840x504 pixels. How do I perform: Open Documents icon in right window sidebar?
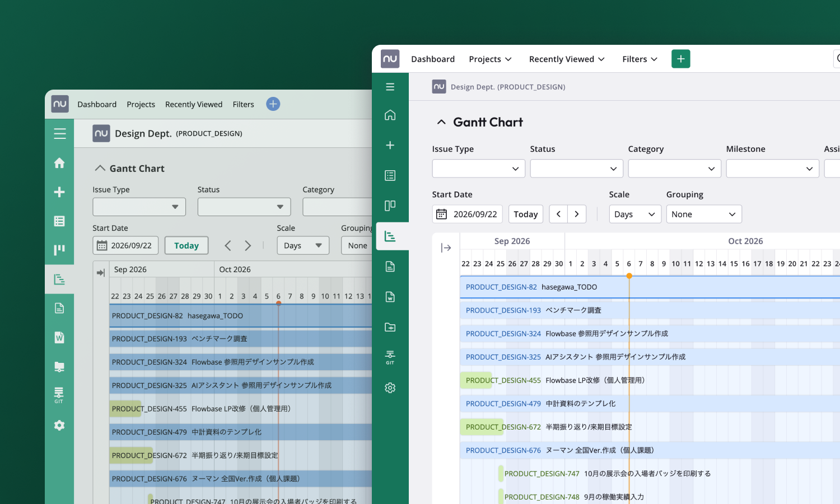click(x=390, y=267)
